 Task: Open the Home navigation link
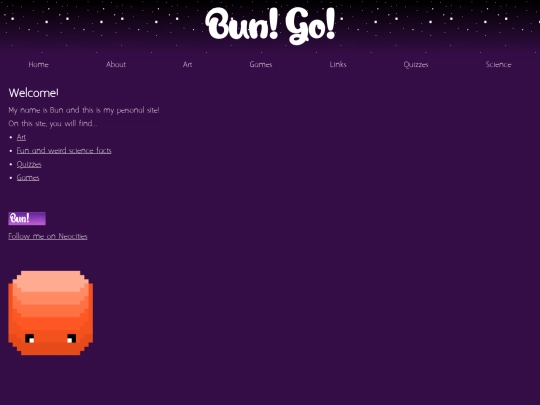(x=39, y=64)
